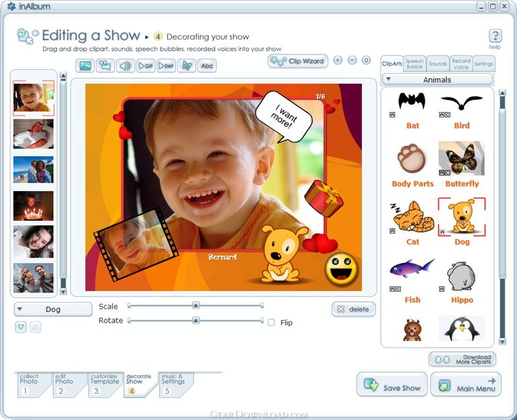Click the Scale slider handle
This screenshot has width=517, height=420.
click(195, 305)
